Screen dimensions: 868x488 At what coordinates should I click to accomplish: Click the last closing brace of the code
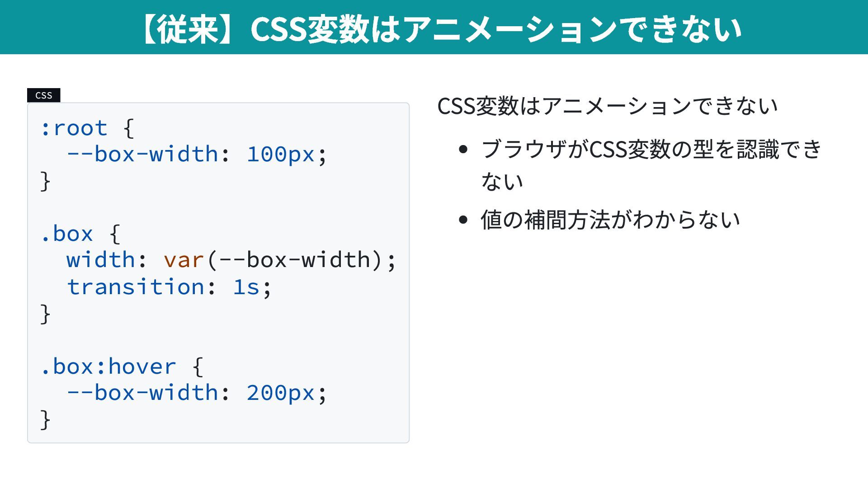(45, 420)
